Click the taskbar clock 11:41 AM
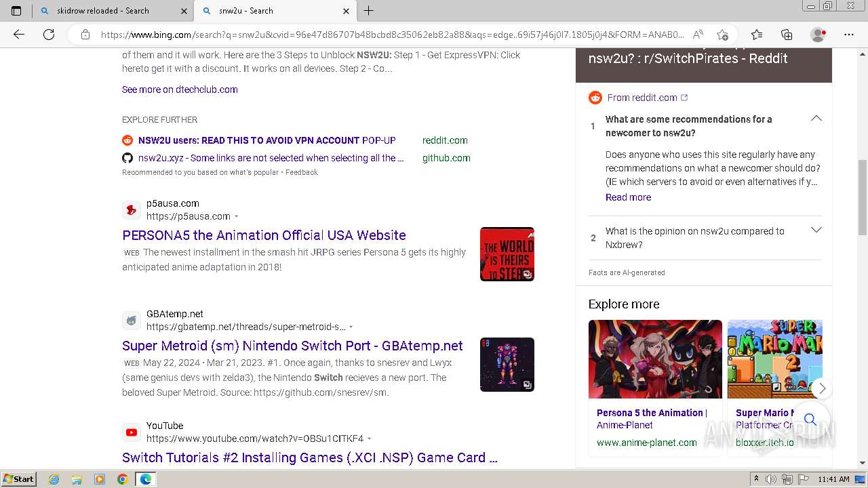This screenshot has height=488, width=868. [833, 479]
